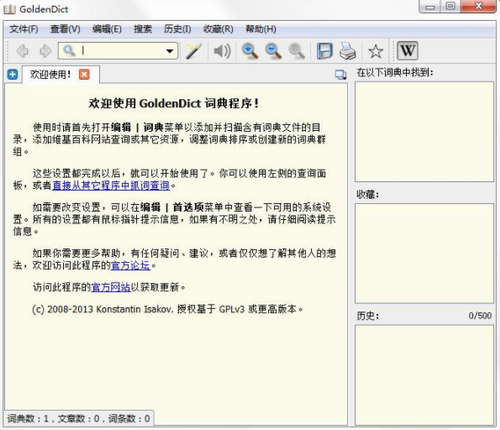
Task: Add to favorites with star icon
Action: pos(376,51)
